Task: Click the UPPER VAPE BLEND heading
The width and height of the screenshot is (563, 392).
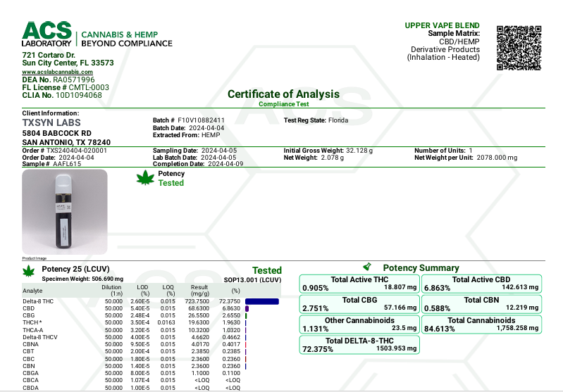Action: click(x=442, y=25)
